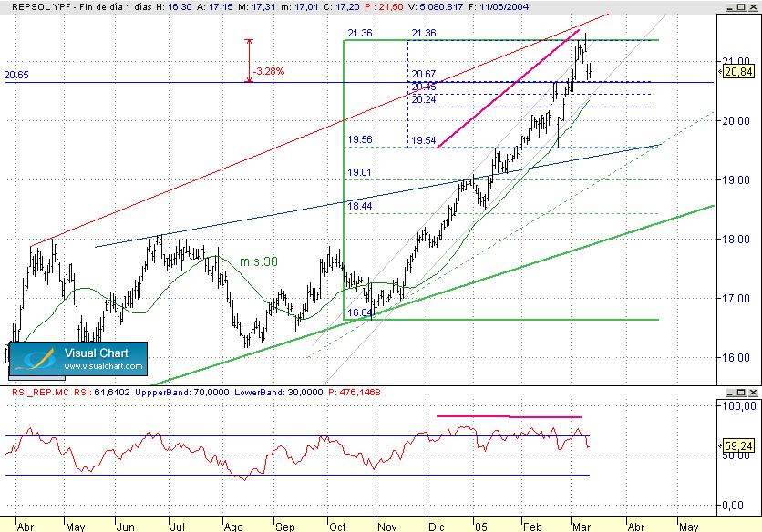This screenshot has height=532, width=762.
Task: Close the REPSOL YPF price chart panel
Action: [753, 7]
